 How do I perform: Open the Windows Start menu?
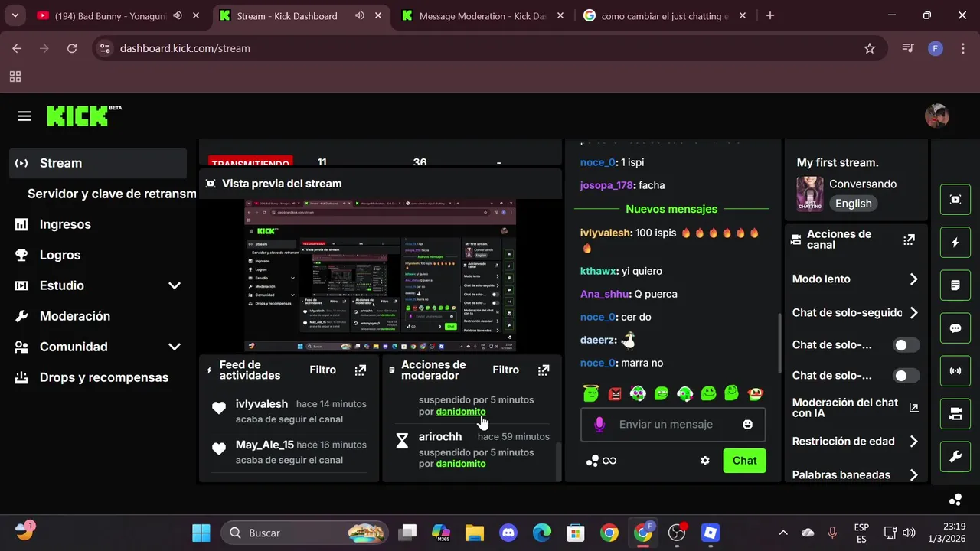(x=201, y=533)
